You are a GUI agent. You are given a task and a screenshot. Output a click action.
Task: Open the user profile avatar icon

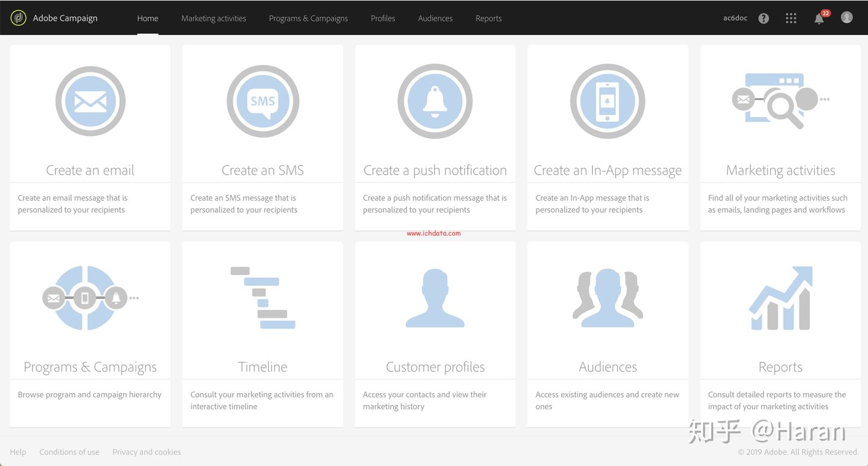pos(847,17)
